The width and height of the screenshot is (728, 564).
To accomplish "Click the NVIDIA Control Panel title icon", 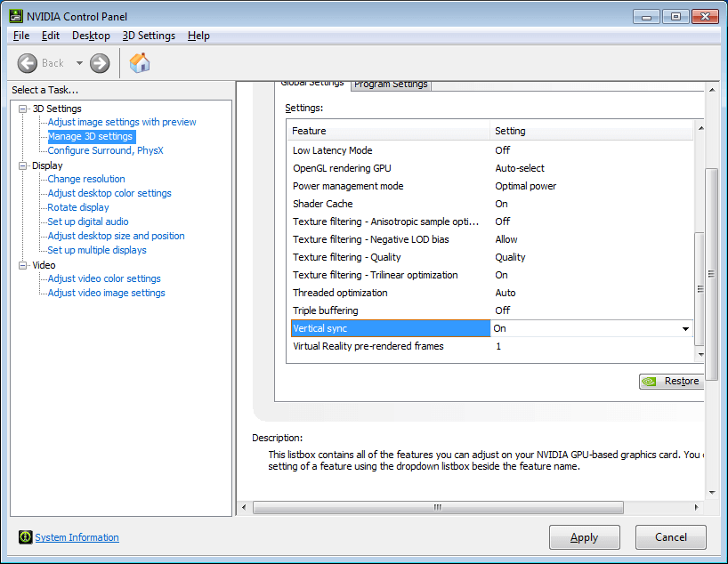I will (16, 16).
